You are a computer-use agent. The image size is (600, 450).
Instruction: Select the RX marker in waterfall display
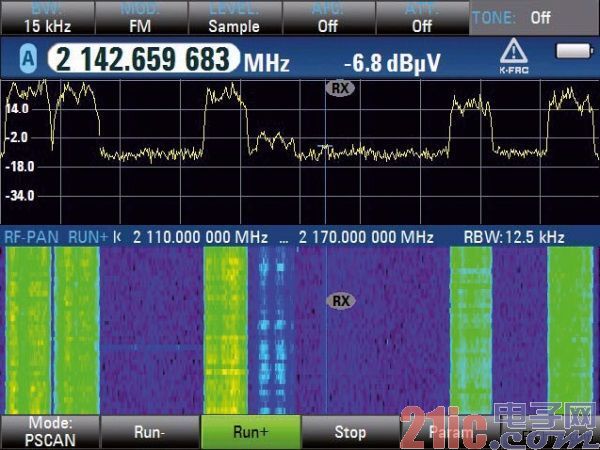(x=341, y=301)
